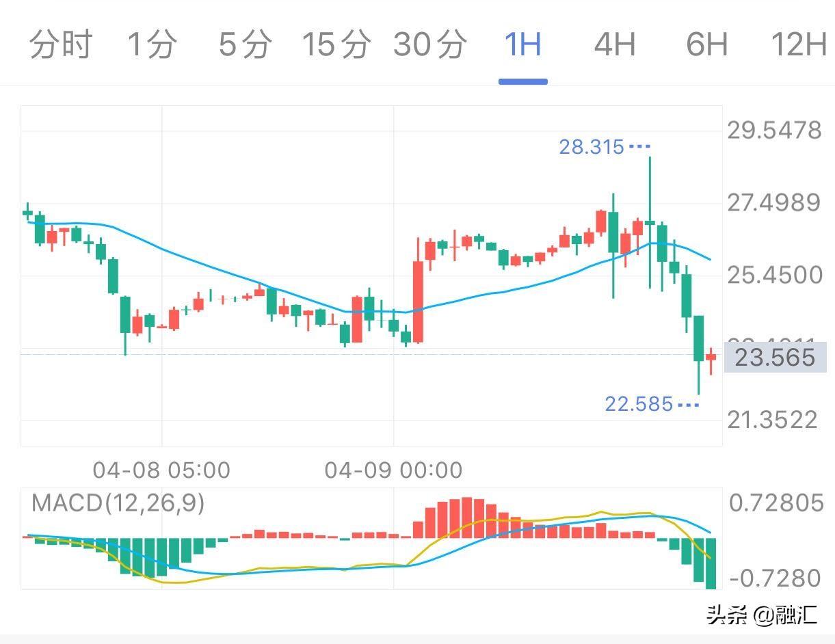Select the 5分 interval tab
The width and height of the screenshot is (835, 644).
244,45
